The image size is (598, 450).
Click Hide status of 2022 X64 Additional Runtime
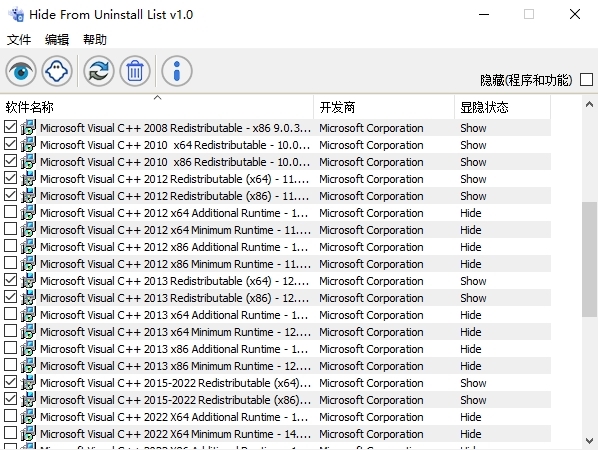[x=470, y=417]
